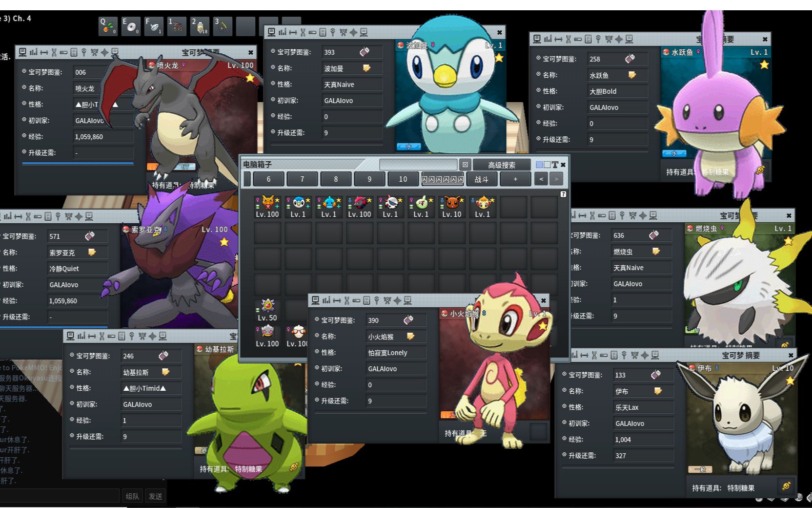812x508 pixels.
Task: Click the bicycle item in hotbar slot 1
Action: click(x=177, y=26)
